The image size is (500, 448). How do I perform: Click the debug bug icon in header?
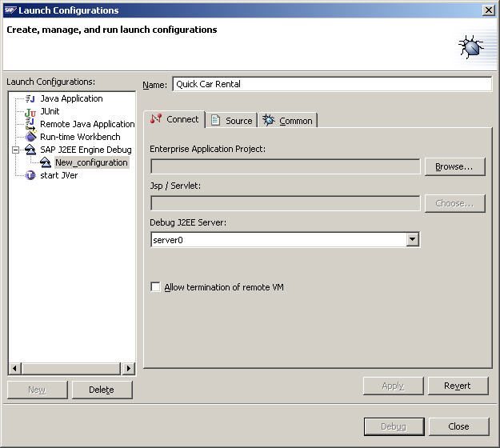(x=471, y=46)
